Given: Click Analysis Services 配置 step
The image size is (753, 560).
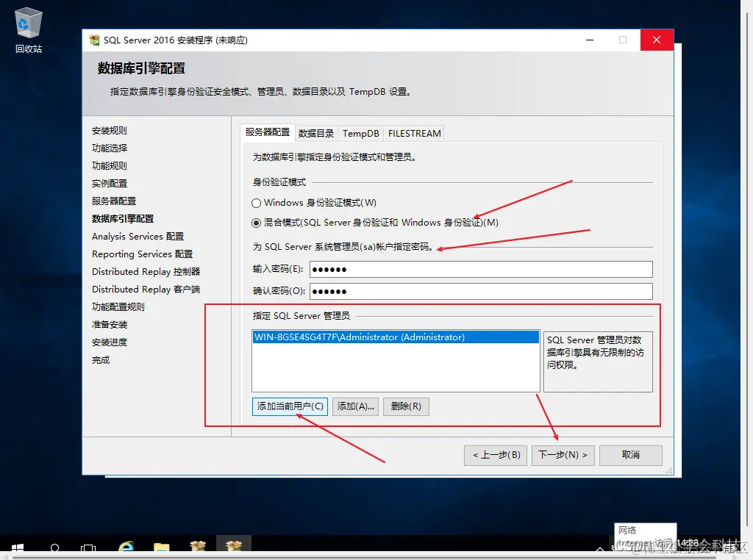Looking at the screenshot, I should click(x=138, y=237).
